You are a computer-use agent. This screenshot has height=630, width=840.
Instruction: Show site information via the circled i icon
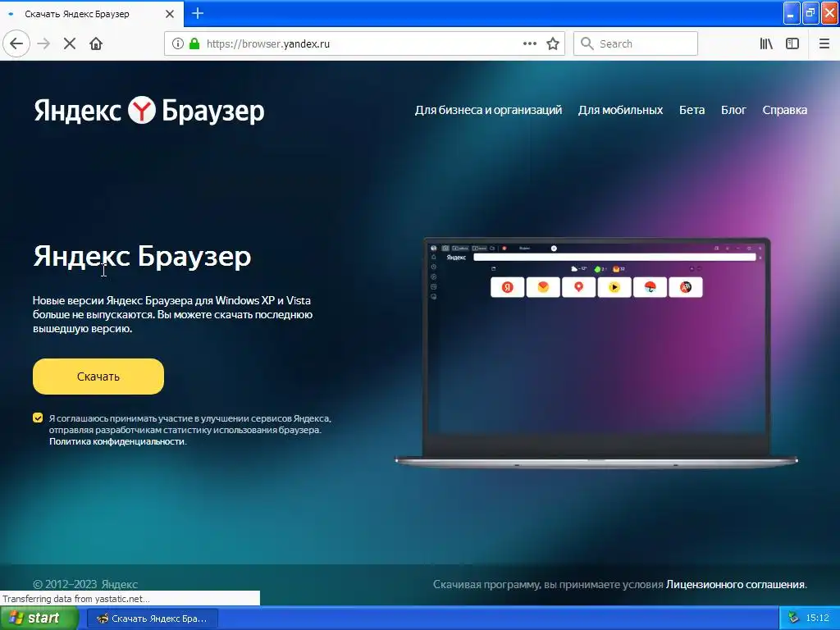(x=178, y=44)
